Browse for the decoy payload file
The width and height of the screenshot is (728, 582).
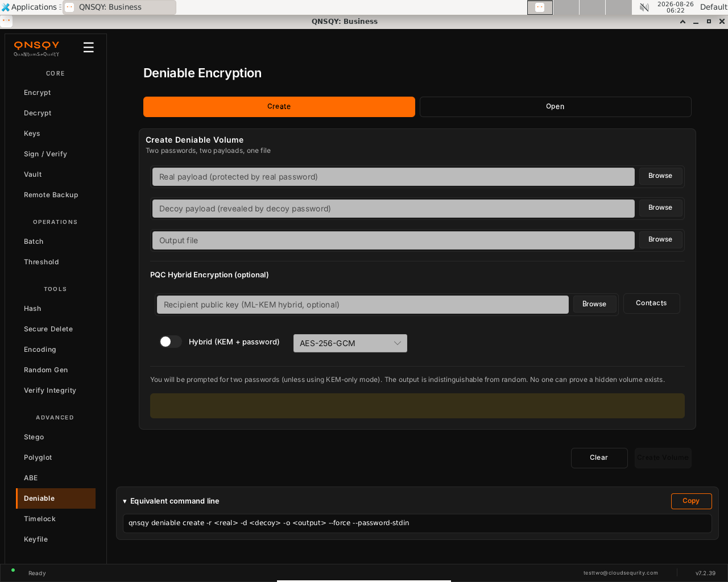pos(660,208)
